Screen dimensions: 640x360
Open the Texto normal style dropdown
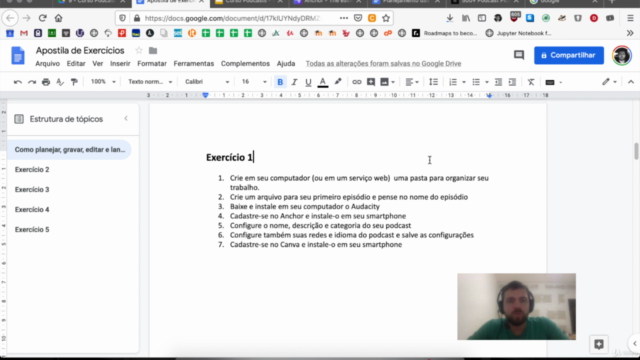click(150, 82)
